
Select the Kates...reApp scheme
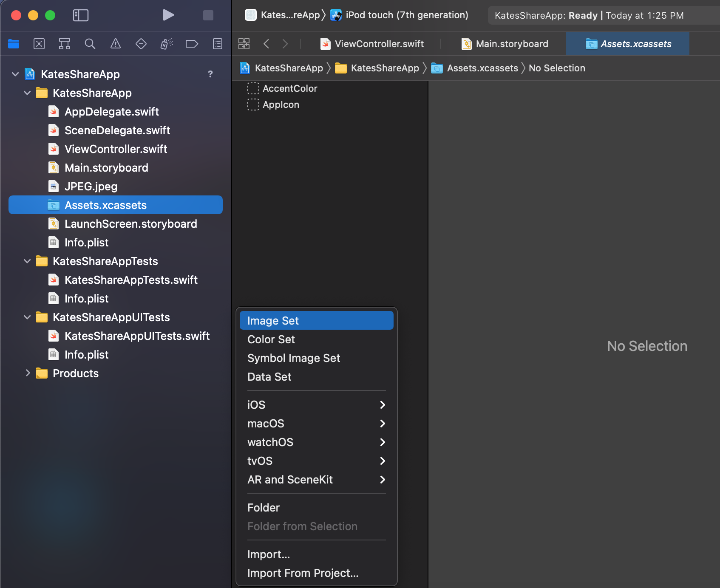click(283, 15)
